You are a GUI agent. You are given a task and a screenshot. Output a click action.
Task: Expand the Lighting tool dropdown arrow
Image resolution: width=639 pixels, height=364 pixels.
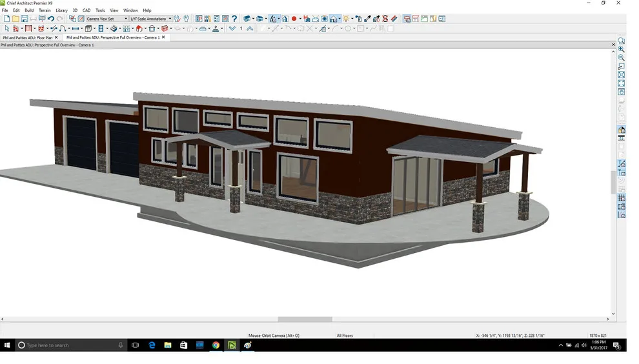352,19
